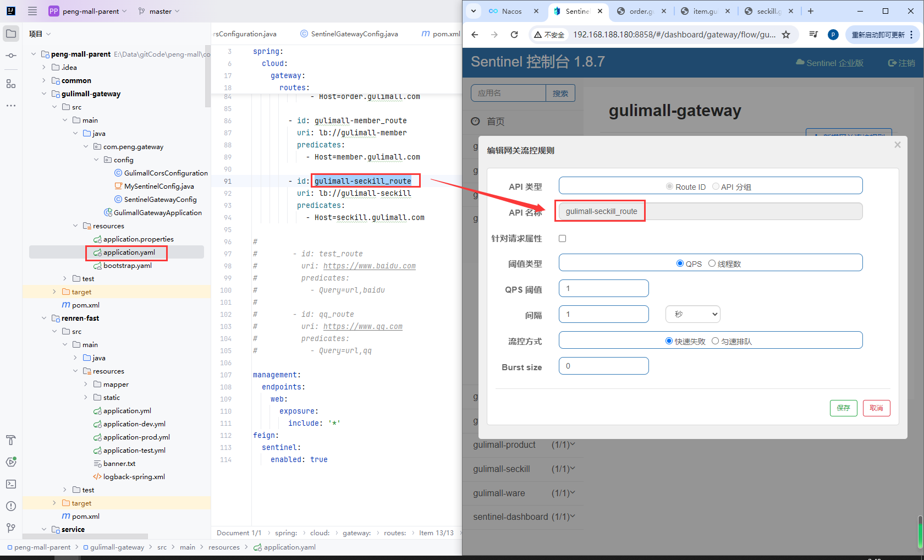This screenshot has height=560, width=924.
Task: Open the Services tool window icon
Action: pyautogui.click(x=11, y=462)
